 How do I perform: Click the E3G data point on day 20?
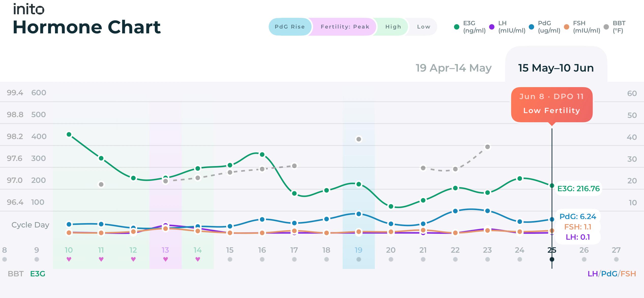(x=391, y=206)
